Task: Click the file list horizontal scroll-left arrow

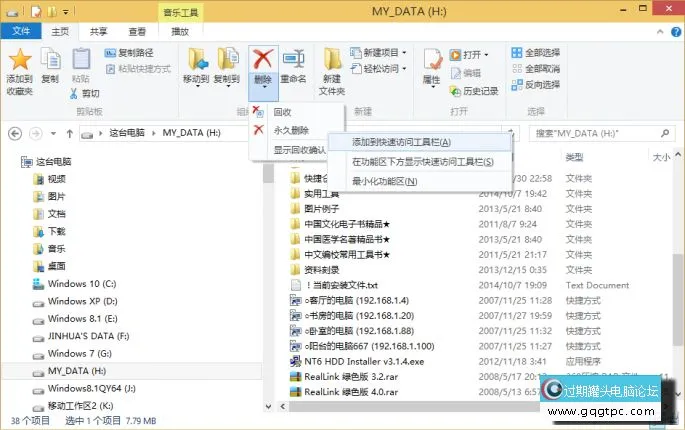Action: [283, 406]
